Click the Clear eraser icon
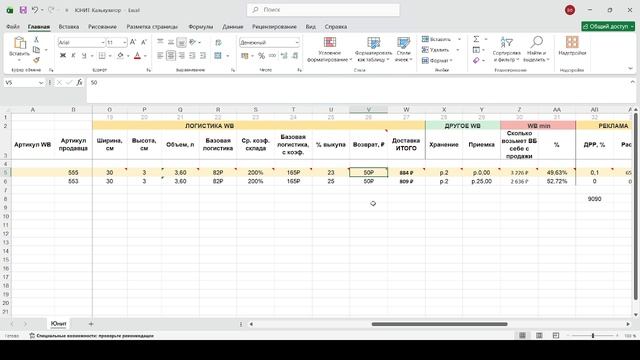This screenshot has width=640, height=360. [x=476, y=60]
